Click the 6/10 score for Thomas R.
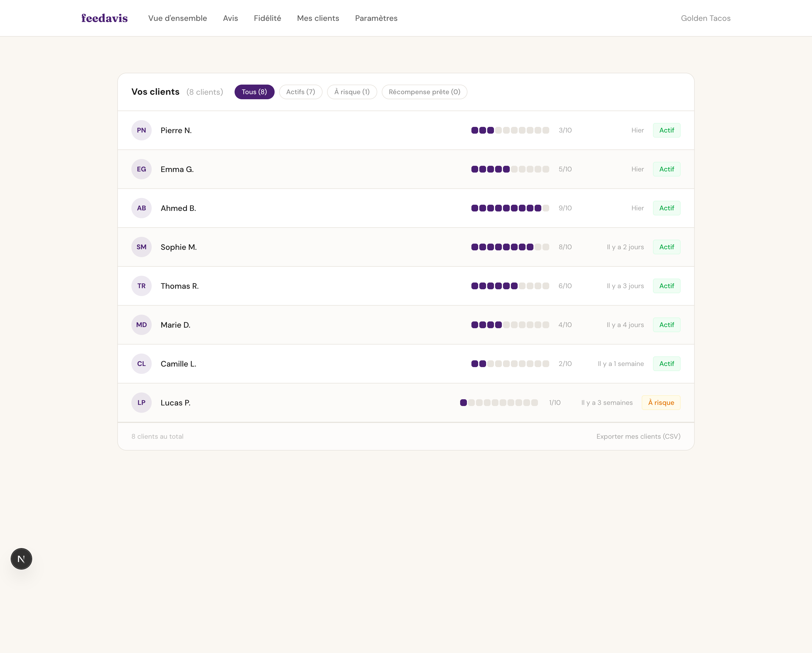The width and height of the screenshot is (812, 653). (x=565, y=286)
